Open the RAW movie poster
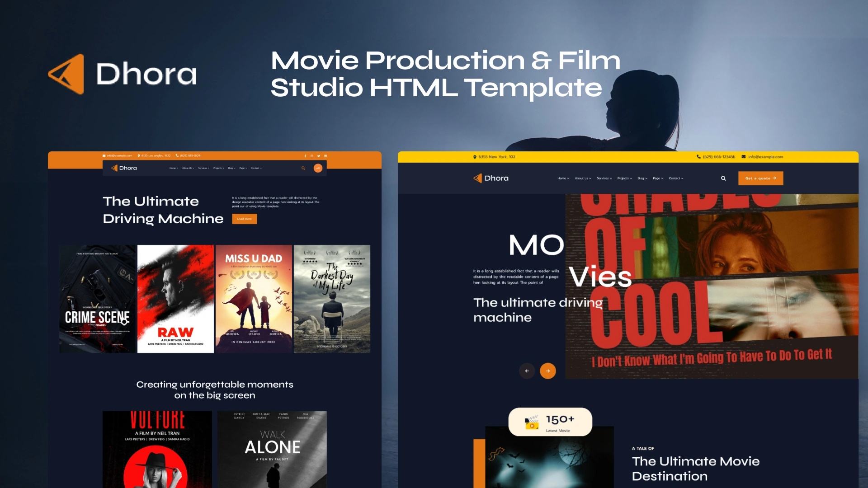 point(175,299)
